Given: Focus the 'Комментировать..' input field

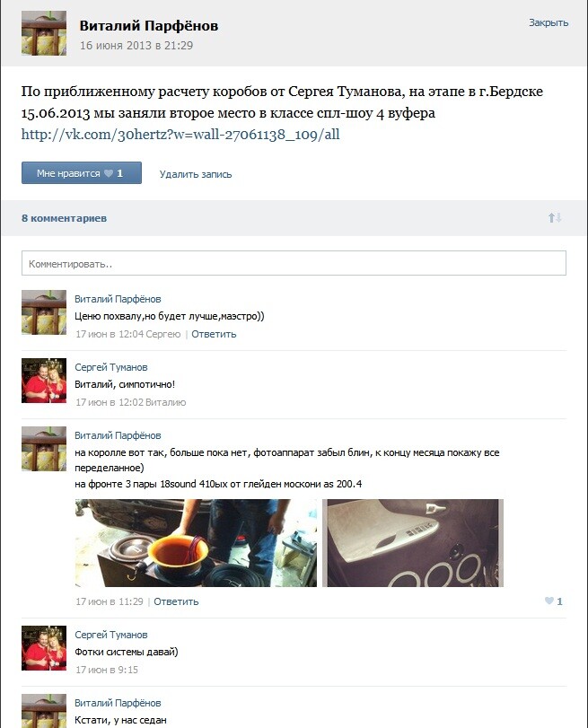Looking at the screenshot, I should point(294,263).
